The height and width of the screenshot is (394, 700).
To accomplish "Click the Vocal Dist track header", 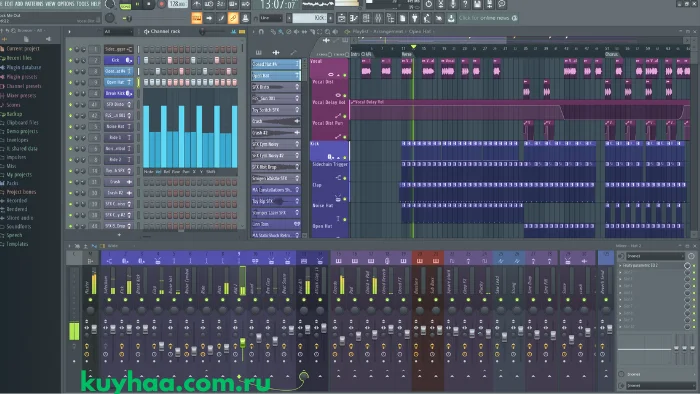I will point(329,89).
